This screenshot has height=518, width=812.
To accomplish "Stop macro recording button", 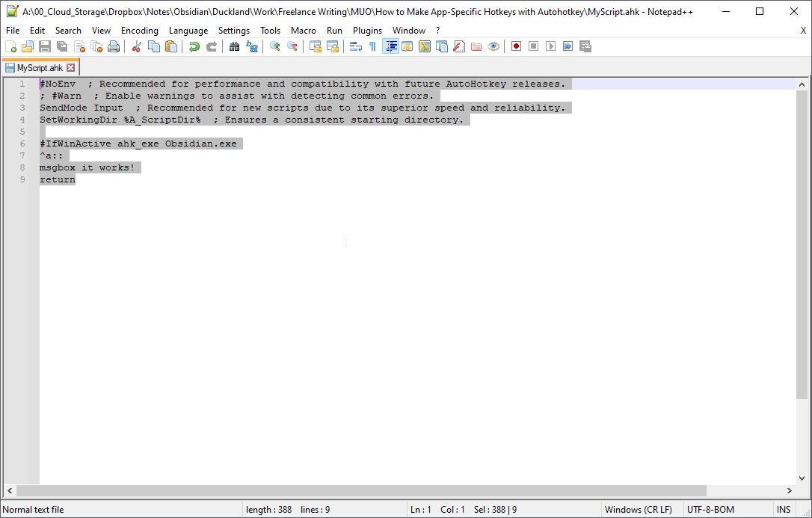I will coord(533,46).
